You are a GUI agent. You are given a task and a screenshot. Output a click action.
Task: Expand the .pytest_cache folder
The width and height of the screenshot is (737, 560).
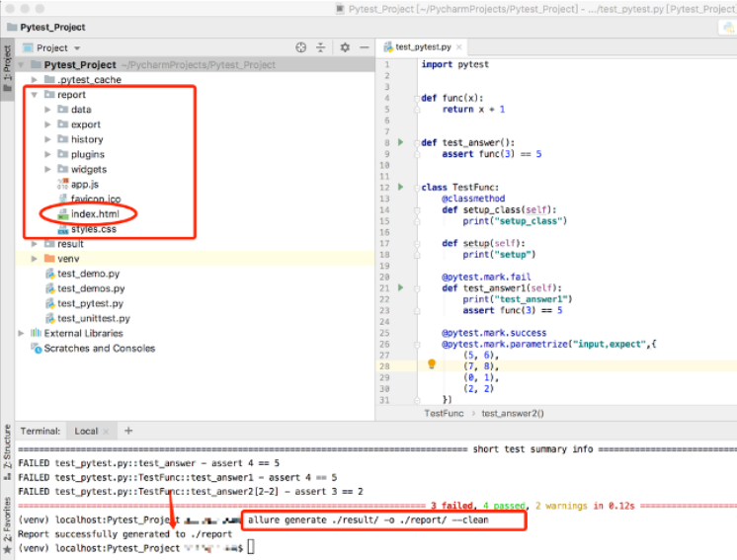point(35,80)
